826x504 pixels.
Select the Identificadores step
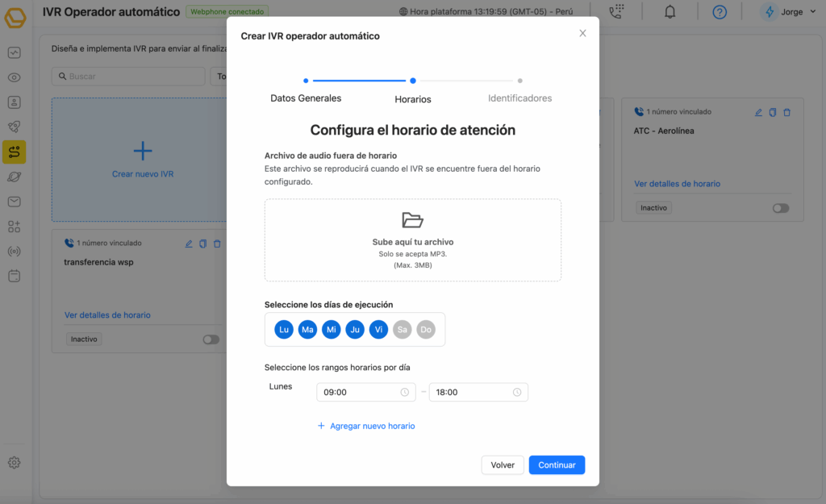point(519,98)
